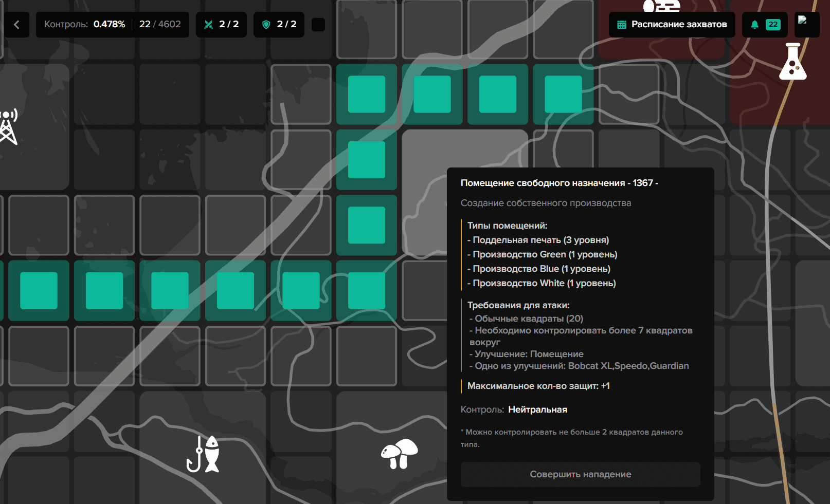Select the leftmost green square in top row
The image size is (830, 504).
[x=367, y=95]
